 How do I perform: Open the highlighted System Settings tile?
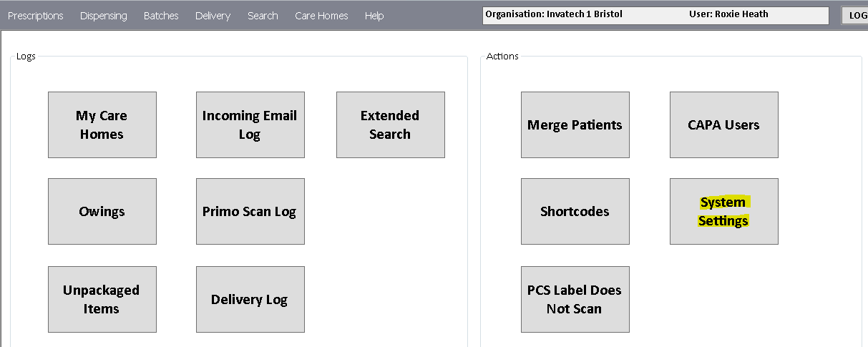(x=723, y=211)
